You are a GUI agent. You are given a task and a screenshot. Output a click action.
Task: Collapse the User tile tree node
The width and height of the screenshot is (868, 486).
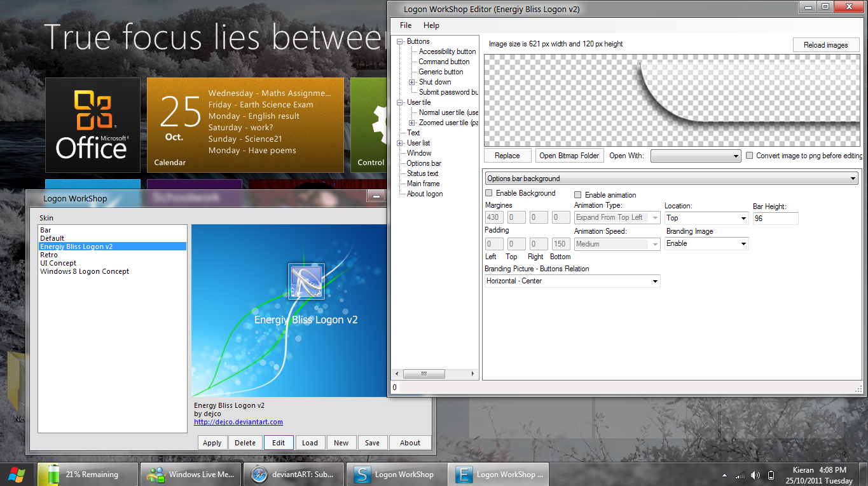tap(400, 102)
